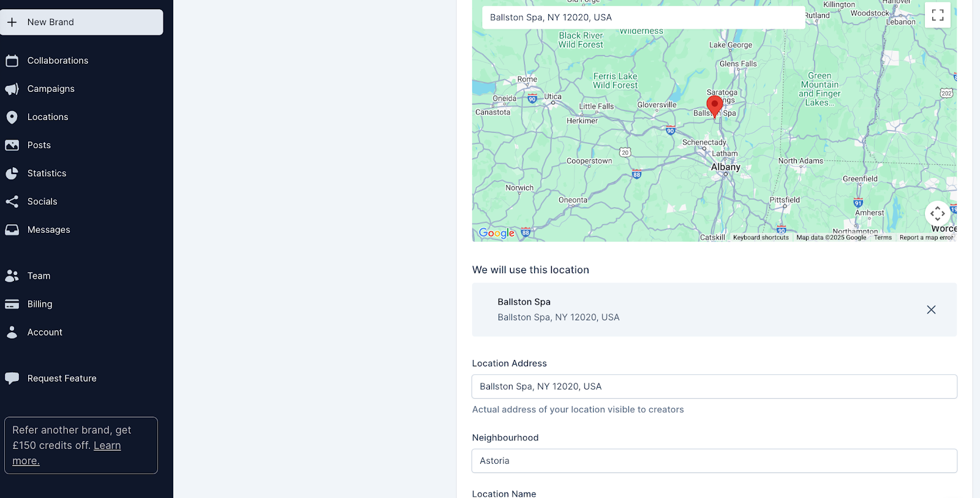The width and height of the screenshot is (980, 498).
Task: Click the Neighbourhood field containing Astoria
Action: point(714,461)
